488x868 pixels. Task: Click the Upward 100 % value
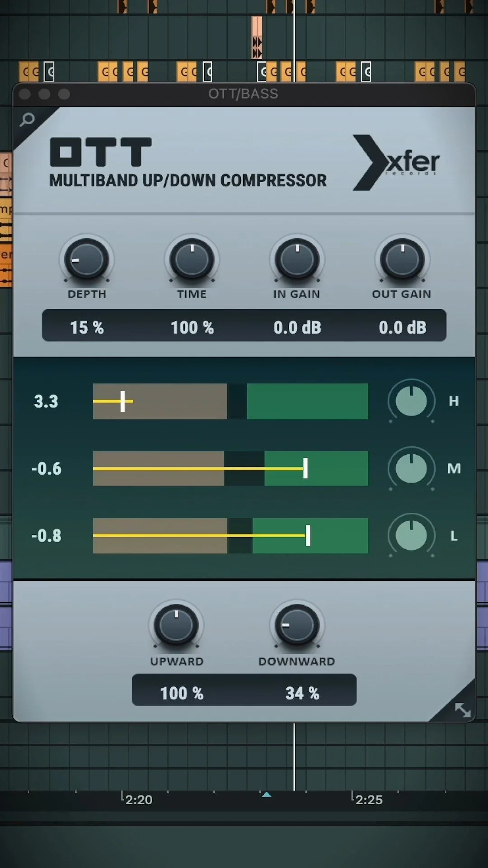click(182, 693)
